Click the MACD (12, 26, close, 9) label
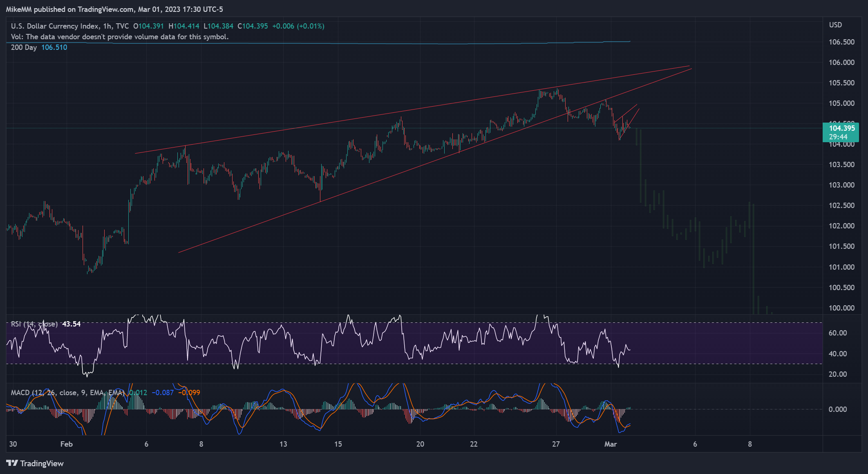Screen dimensions: 868x474 click(x=67, y=393)
